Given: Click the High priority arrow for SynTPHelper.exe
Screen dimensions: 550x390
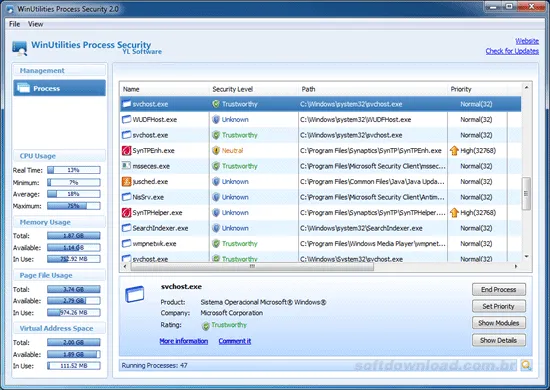Looking at the screenshot, I should pyautogui.click(x=454, y=213).
